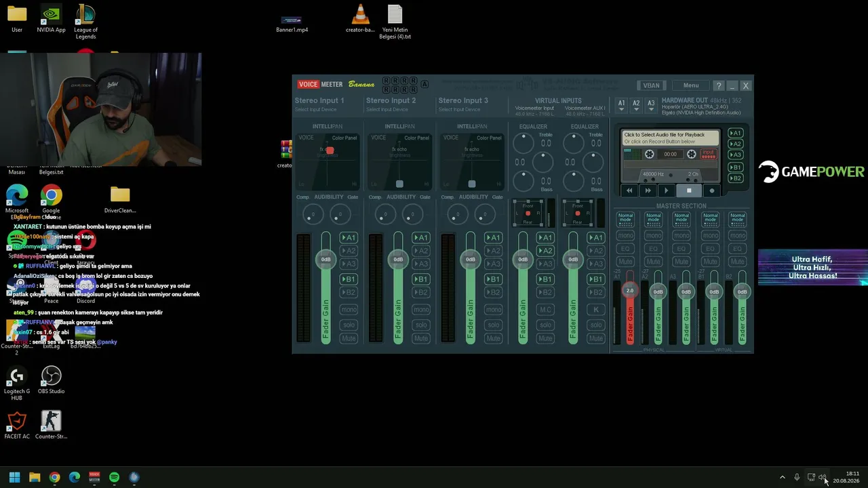Viewport: 868px width, 488px height.
Task: Open the A2 hardware out device dropdown
Action: pos(636,105)
